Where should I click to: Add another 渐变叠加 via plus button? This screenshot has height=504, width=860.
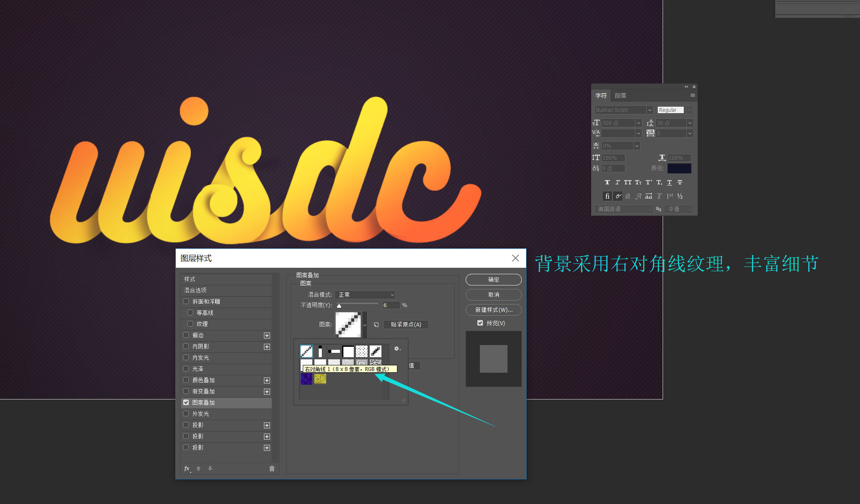pyautogui.click(x=267, y=392)
